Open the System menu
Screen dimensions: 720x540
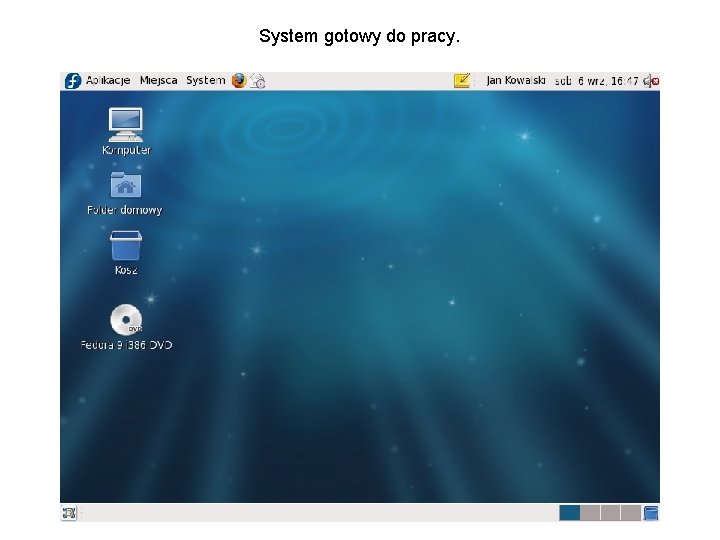pos(206,80)
